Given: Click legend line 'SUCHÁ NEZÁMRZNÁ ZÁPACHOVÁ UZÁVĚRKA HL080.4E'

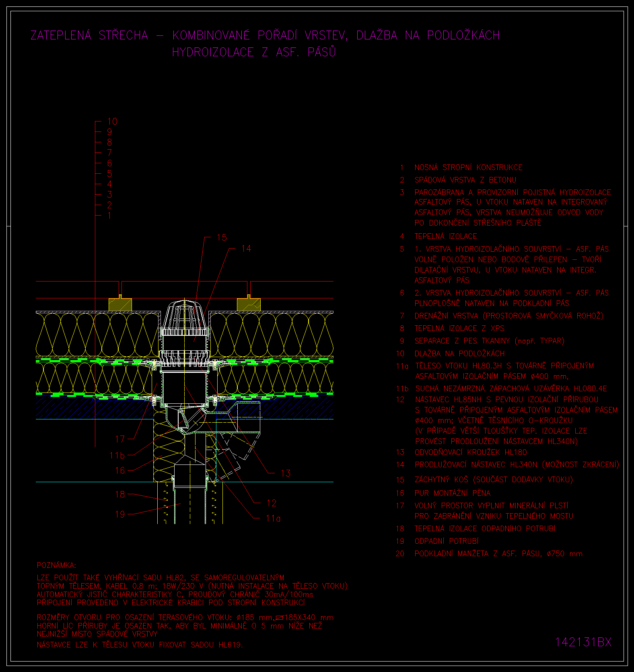Looking at the screenshot, I should point(511,388).
